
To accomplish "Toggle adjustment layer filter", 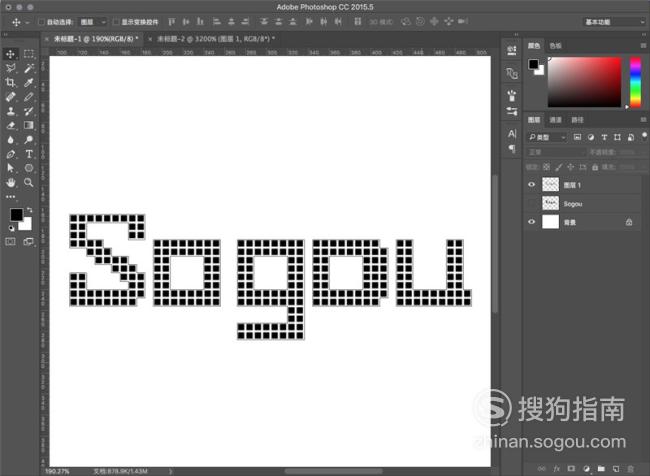I will click(x=591, y=137).
